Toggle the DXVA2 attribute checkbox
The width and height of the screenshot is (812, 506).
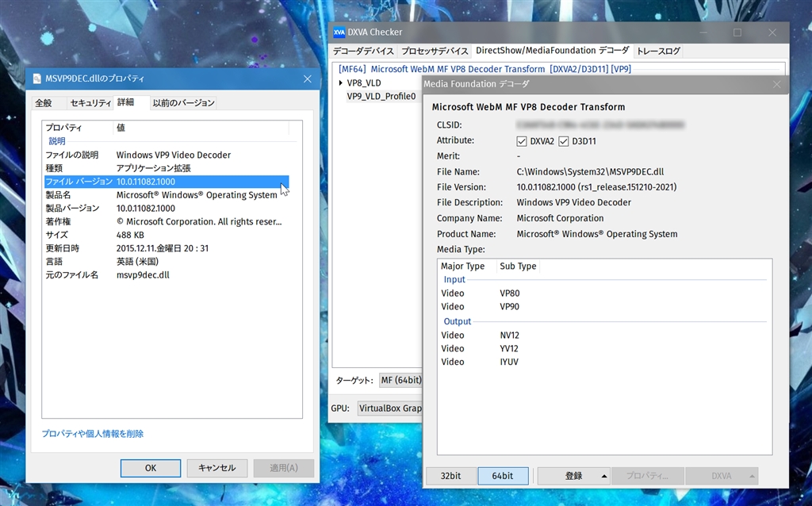click(522, 141)
